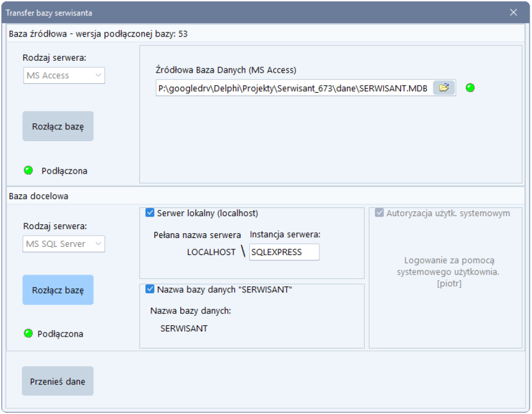Screen dimensions: 532x414
Task: Uncheck the Serwer lokalny (localhost) checkbox
Action: [x=150, y=213]
